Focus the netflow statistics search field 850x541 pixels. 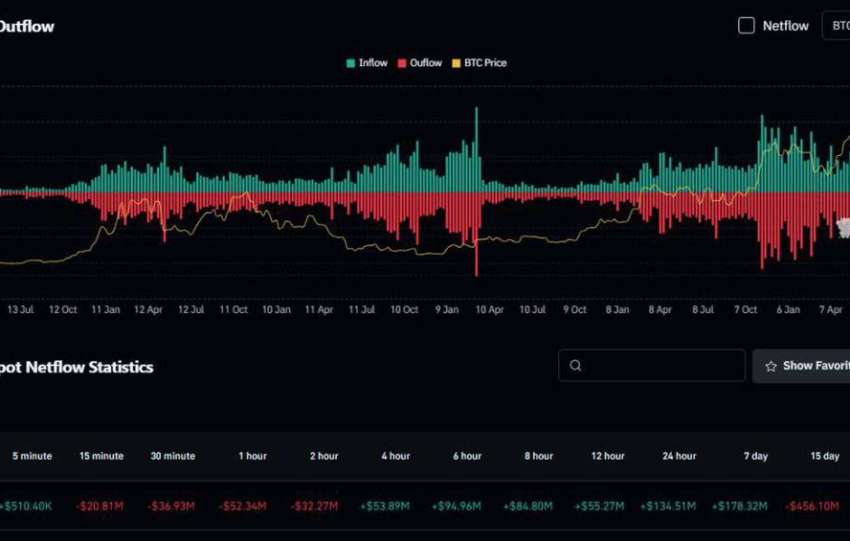(x=660, y=366)
